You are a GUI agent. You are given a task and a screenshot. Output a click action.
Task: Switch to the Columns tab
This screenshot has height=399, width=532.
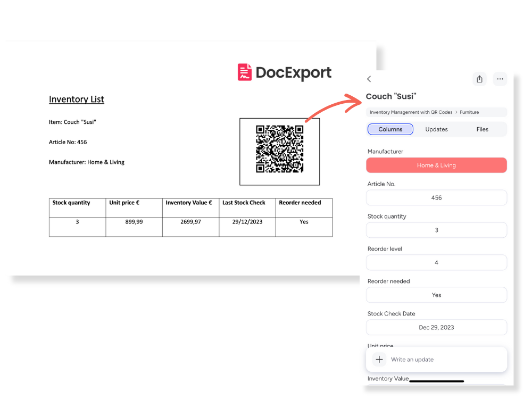(x=390, y=129)
